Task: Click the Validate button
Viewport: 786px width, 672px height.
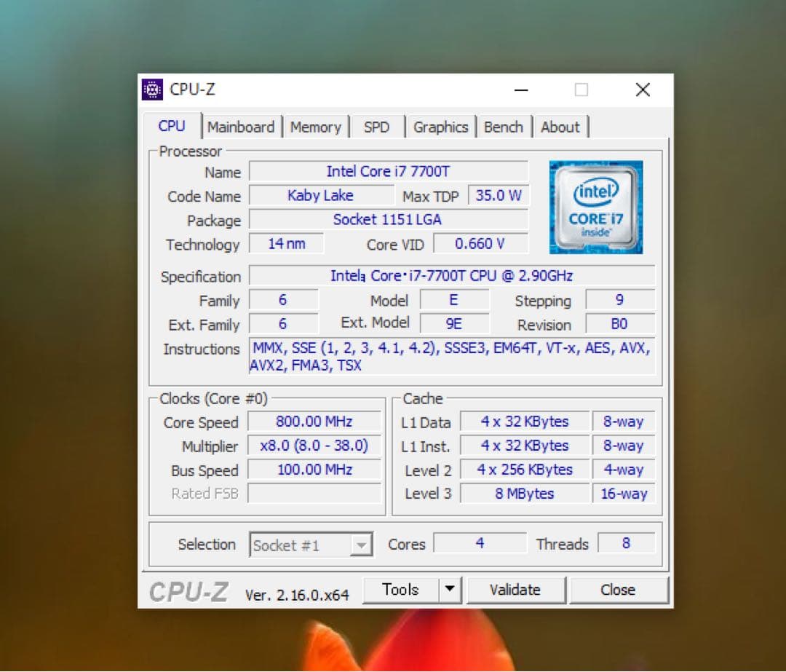Action: coord(515,590)
